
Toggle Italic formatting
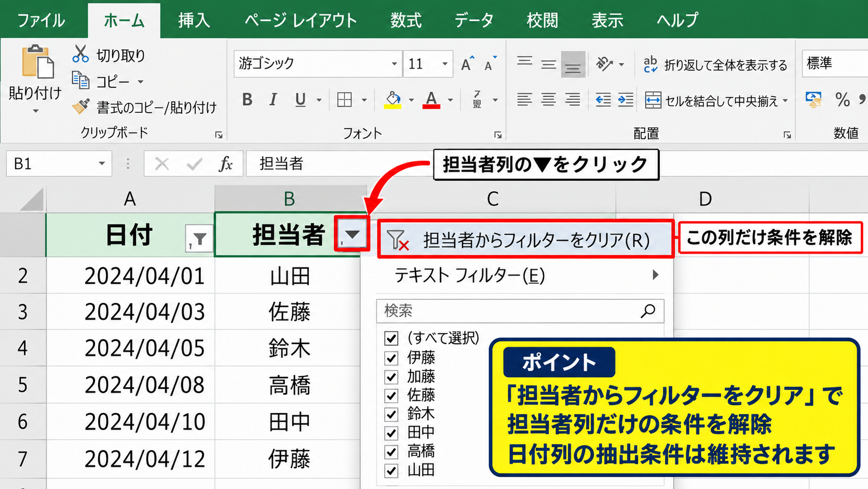tap(273, 99)
